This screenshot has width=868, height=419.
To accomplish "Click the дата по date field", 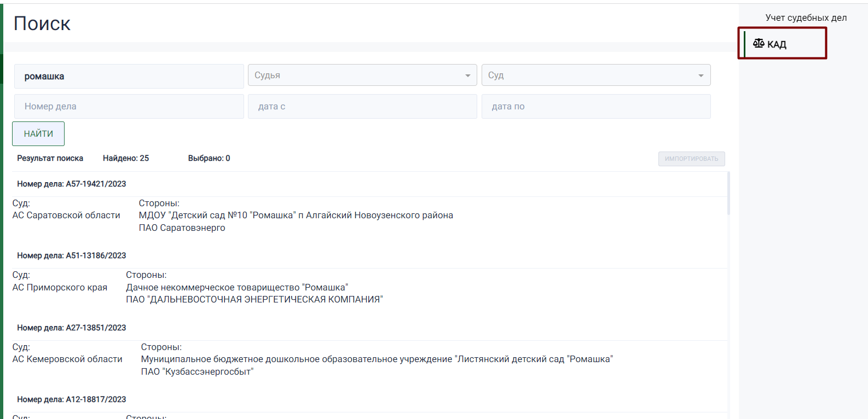I will (595, 107).
